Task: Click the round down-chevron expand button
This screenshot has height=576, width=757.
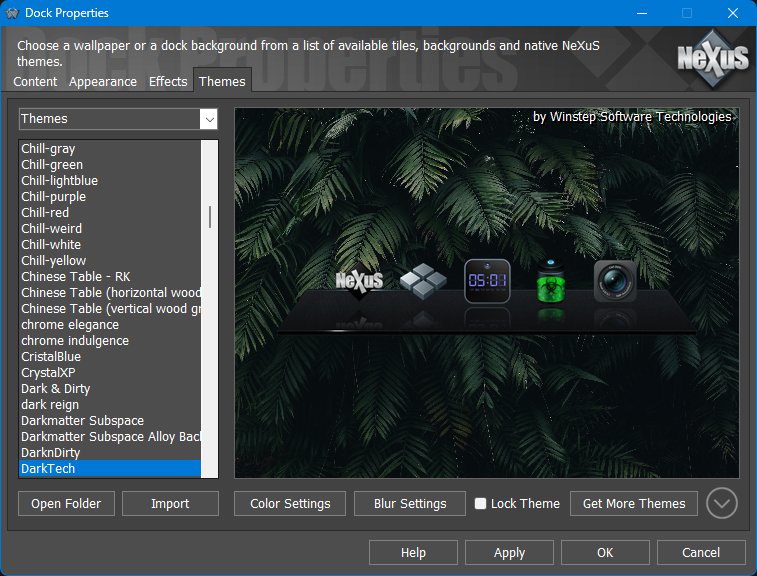Action: (722, 503)
